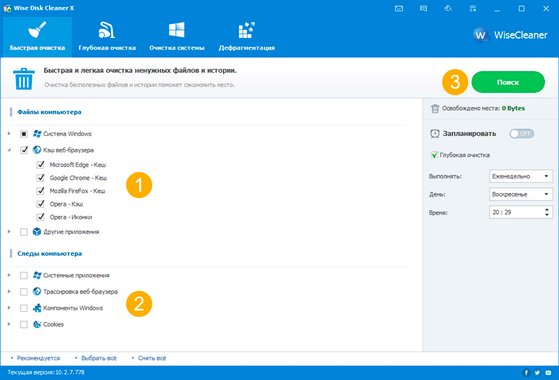Uncheck the Кэш веб-браузера checkbox
This screenshot has height=380, width=559.
pos(24,150)
